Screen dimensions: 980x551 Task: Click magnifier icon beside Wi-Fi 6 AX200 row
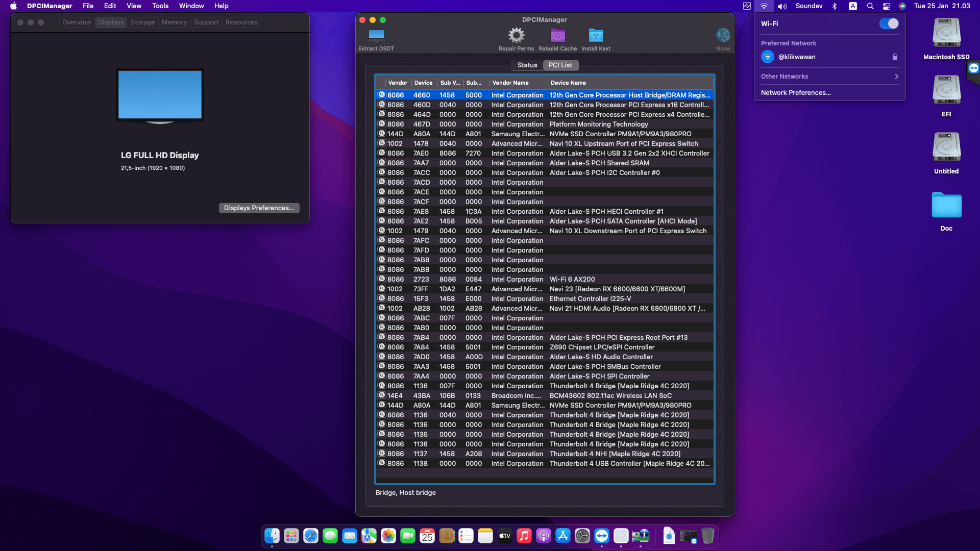[x=381, y=279]
